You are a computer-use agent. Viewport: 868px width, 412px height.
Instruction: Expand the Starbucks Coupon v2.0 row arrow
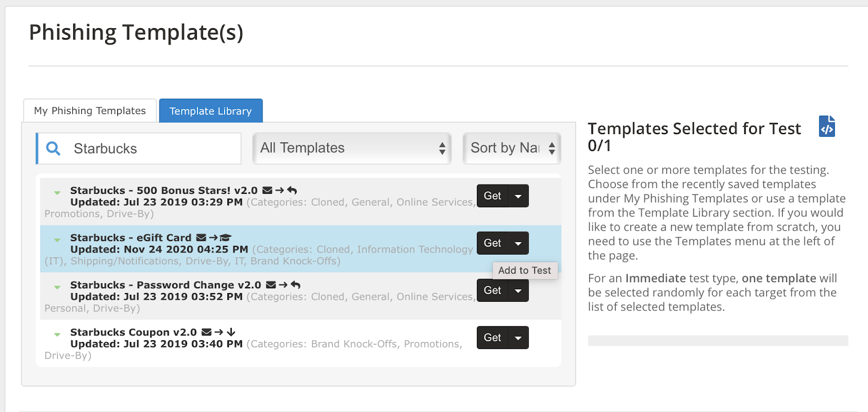point(57,334)
